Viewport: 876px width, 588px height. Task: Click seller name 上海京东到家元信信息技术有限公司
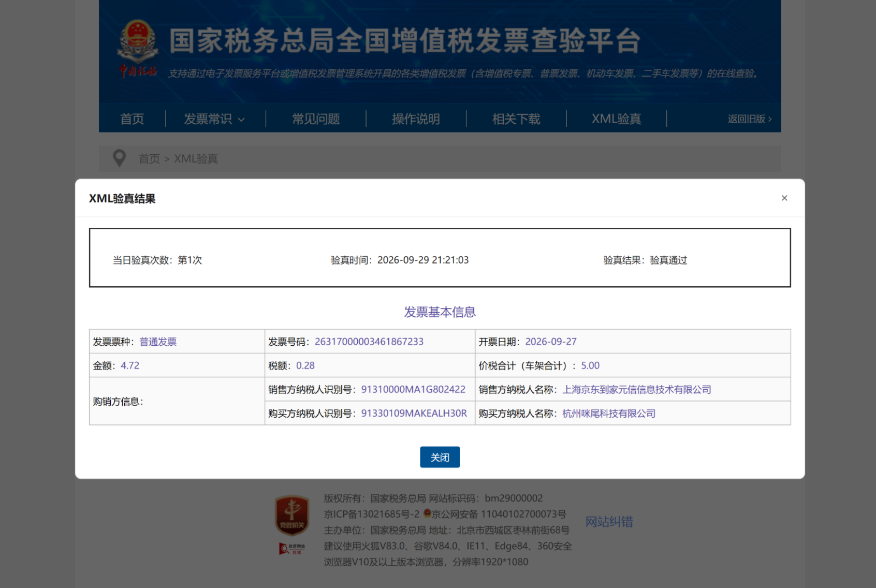(637, 389)
